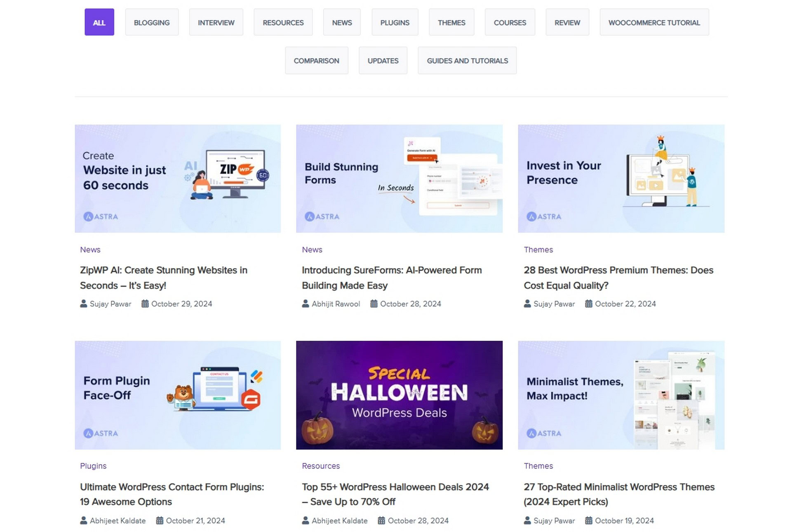
Task: Open Ultimate WordPress Contact Form Plugins article
Action: (x=172, y=494)
